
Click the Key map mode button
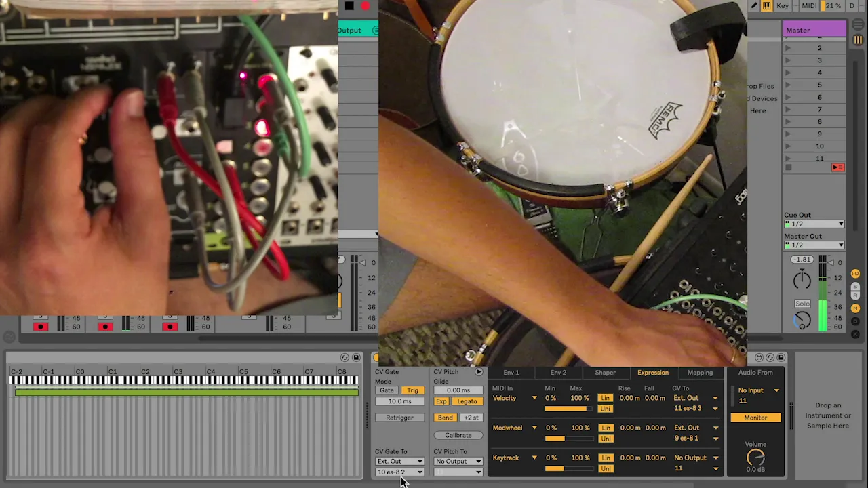(782, 5)
